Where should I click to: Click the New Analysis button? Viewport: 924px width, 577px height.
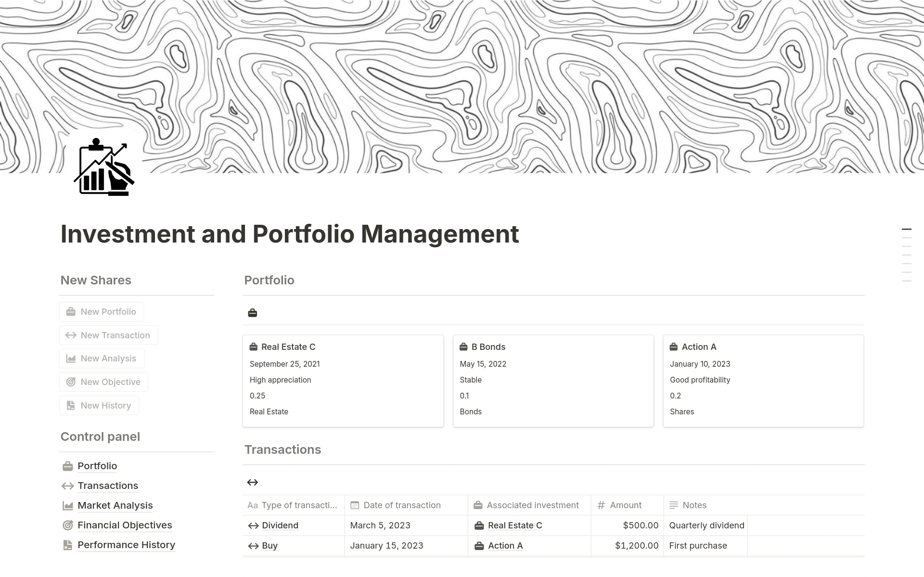pyautogui.click(x=102, y=358)
